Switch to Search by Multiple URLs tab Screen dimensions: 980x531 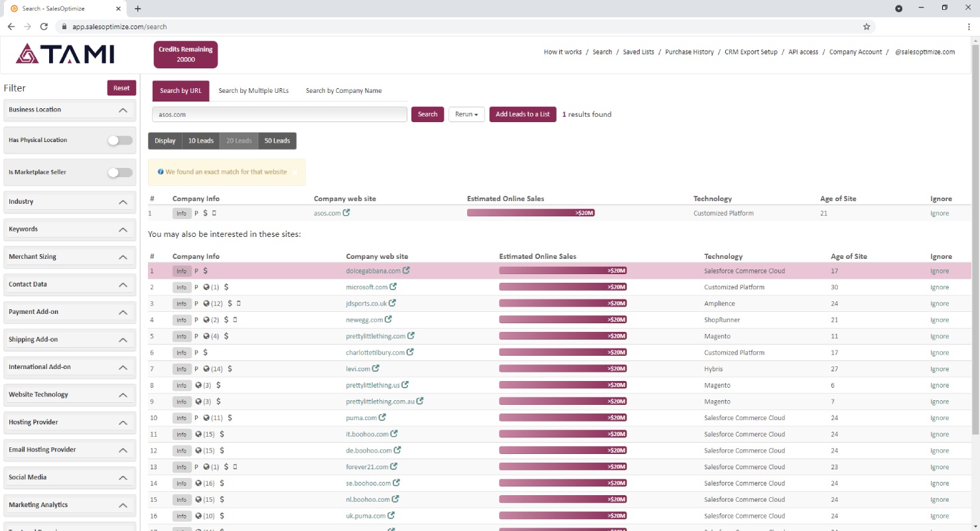[x=253, y=91]
